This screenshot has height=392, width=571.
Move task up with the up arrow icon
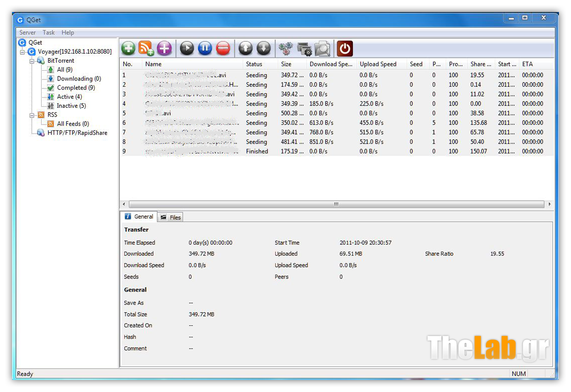(x=246, y=49)
